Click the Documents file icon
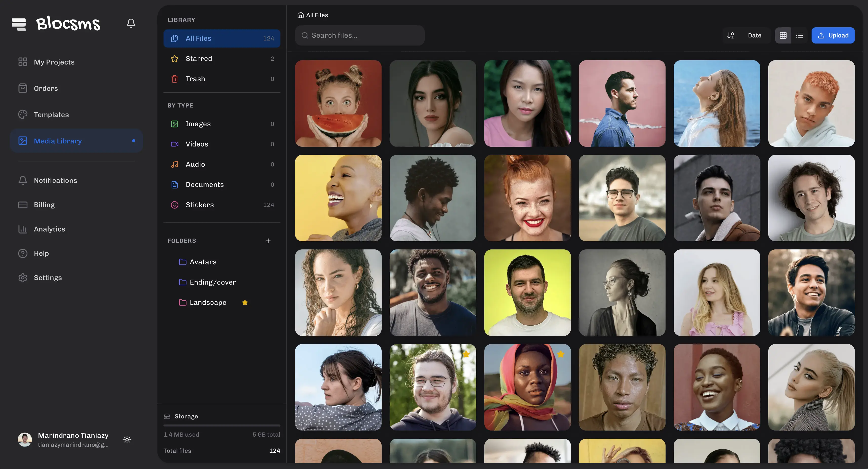The image size is (868, 469). [x=175, y=185]
